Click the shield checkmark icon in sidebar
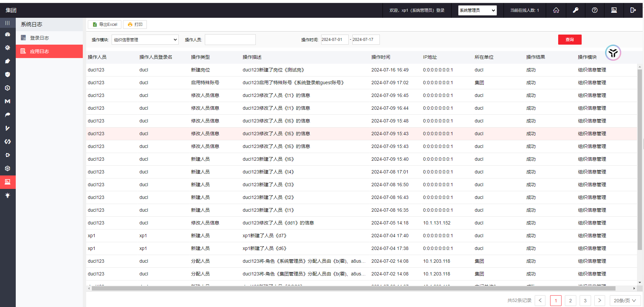The width and height of the screenshot is (644, 307). point(7,74)
